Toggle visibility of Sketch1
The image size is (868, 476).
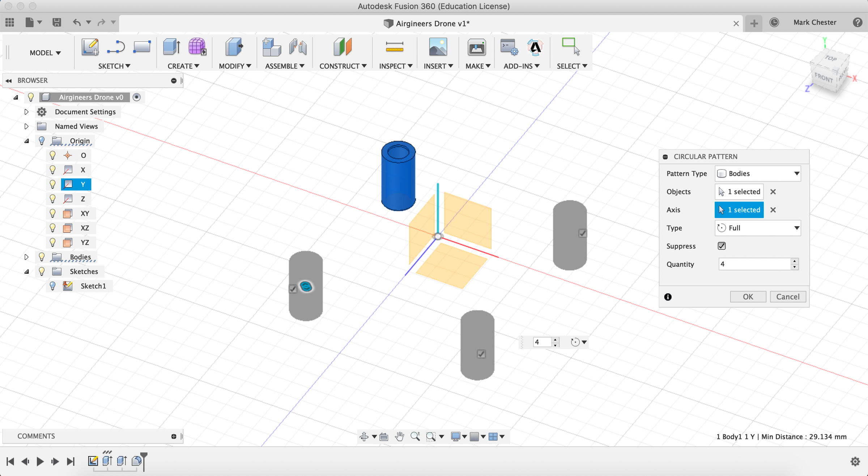pyautogui.click(x=53, y=286)
